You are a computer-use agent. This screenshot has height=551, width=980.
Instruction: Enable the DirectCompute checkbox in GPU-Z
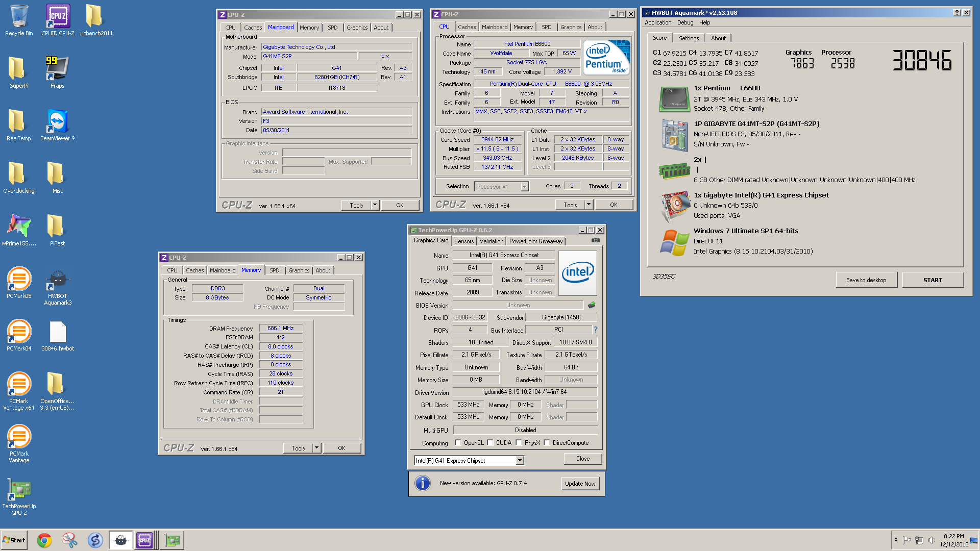547,443
